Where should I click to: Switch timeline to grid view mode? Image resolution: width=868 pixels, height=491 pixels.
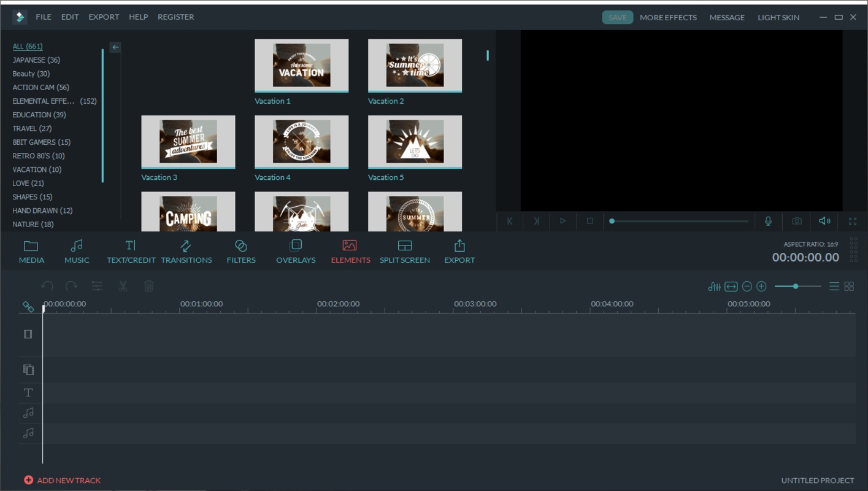coord(849,287)
